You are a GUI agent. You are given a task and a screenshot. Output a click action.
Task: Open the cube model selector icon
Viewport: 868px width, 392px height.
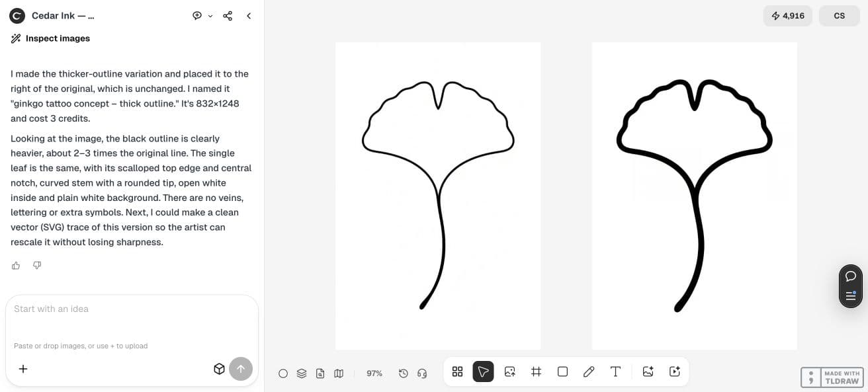coord(219,369)
